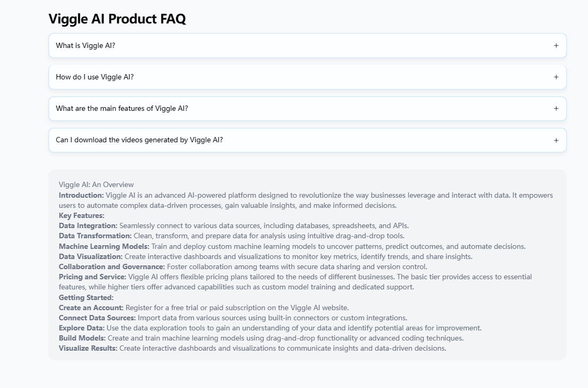Open the "How do I use Viggle AI?" item
The image size is (588, 388).
click(x=95, y=77)
